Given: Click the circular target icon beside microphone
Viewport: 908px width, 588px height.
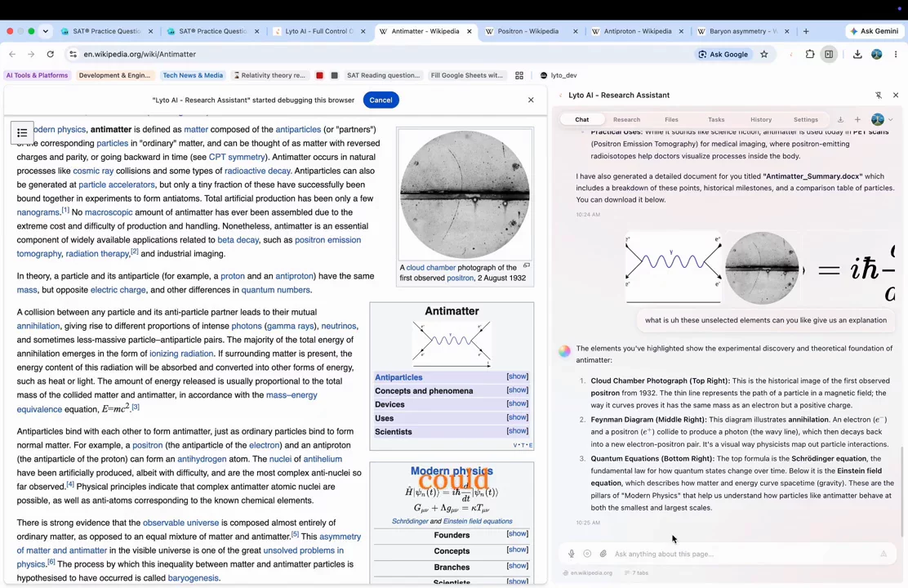Looking at the screenshot, I should click(x=587, y=554).
